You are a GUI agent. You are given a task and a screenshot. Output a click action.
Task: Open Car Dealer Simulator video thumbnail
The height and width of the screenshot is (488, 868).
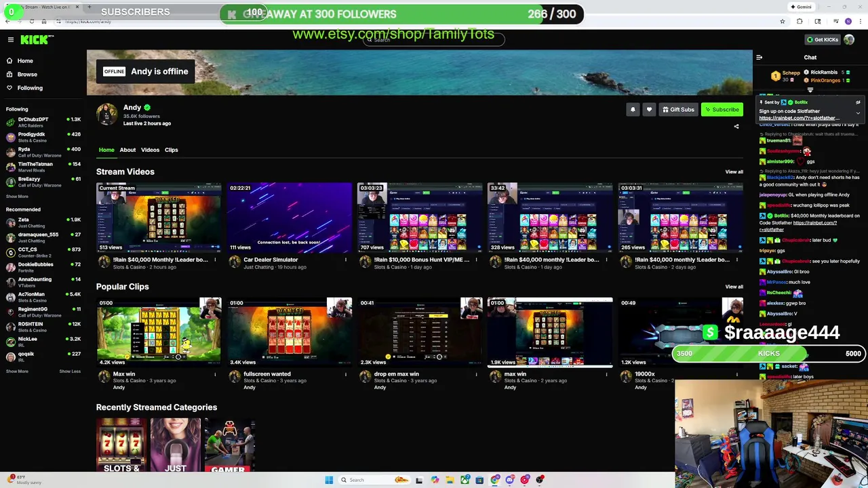[289, 218]
